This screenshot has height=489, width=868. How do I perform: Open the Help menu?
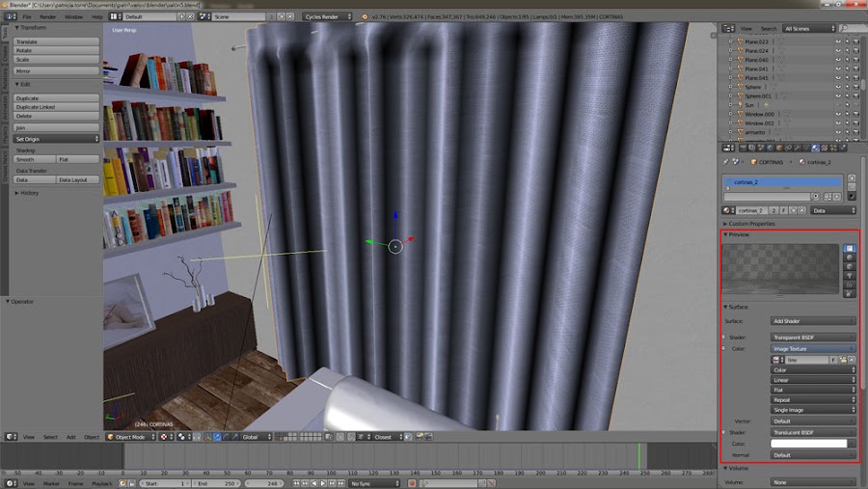coord(96,16)
